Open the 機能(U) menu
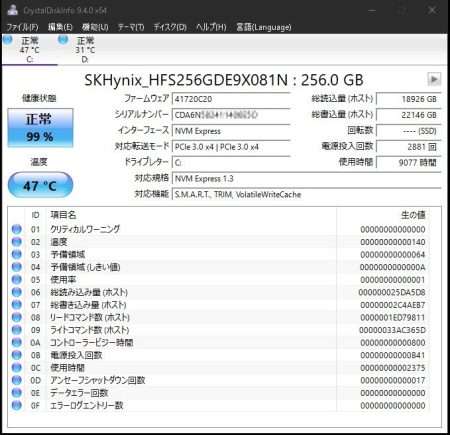The height and width of the screenshot is (435, 450). click(95, 27)
